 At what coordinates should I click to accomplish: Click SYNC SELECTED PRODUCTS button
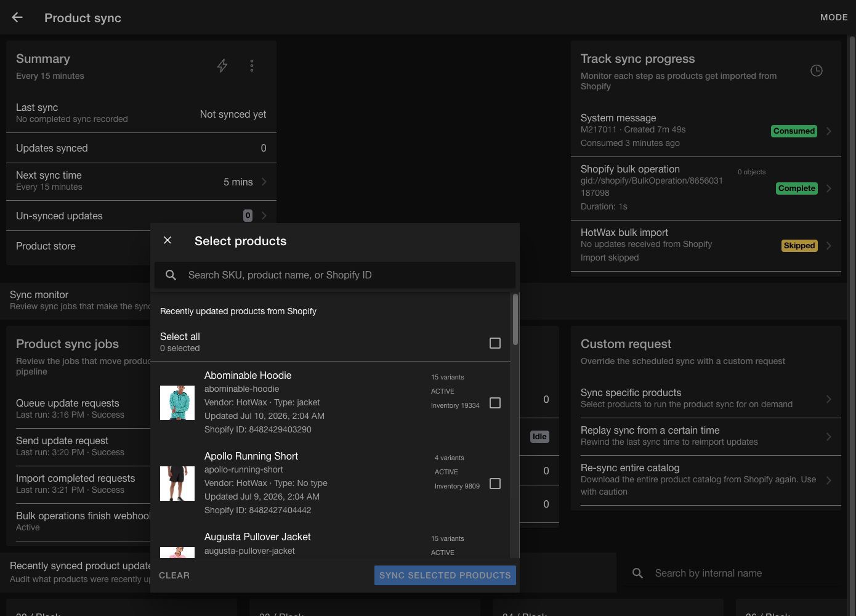[445, 575]
